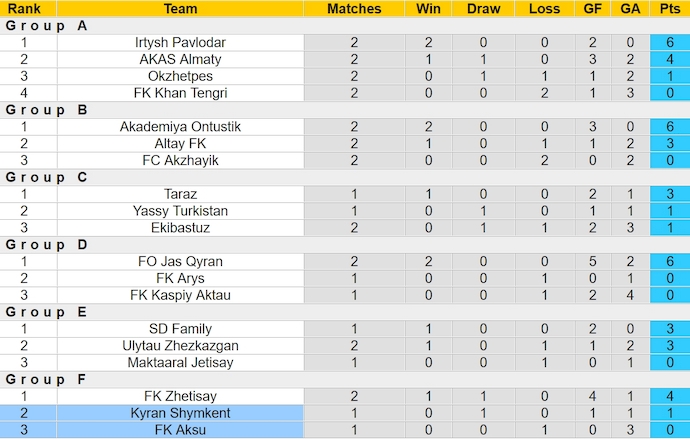Screen dimensions: 690x439
Task: Open the AKAS Almaty team link
Action: pyautogui.click(x=180, y=60)
